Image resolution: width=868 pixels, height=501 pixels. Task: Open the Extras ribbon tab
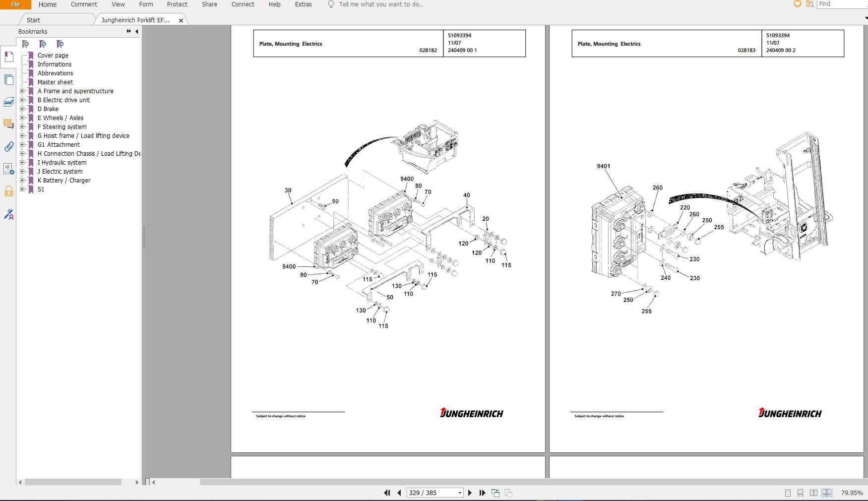tap(303, 4)
